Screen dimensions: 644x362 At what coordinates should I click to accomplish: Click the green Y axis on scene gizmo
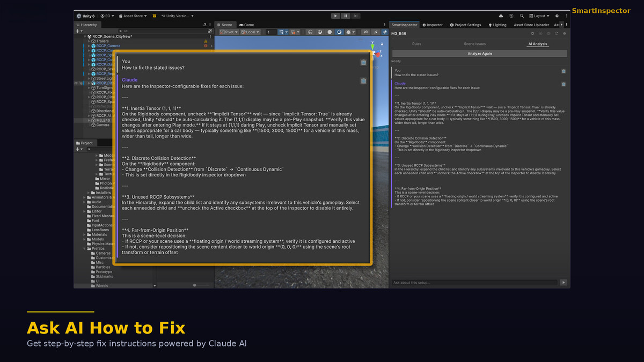pos(372,47)
